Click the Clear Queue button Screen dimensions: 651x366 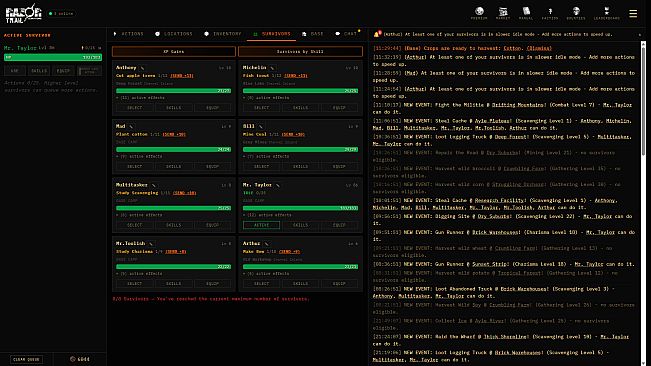click(x=26, y=359)
